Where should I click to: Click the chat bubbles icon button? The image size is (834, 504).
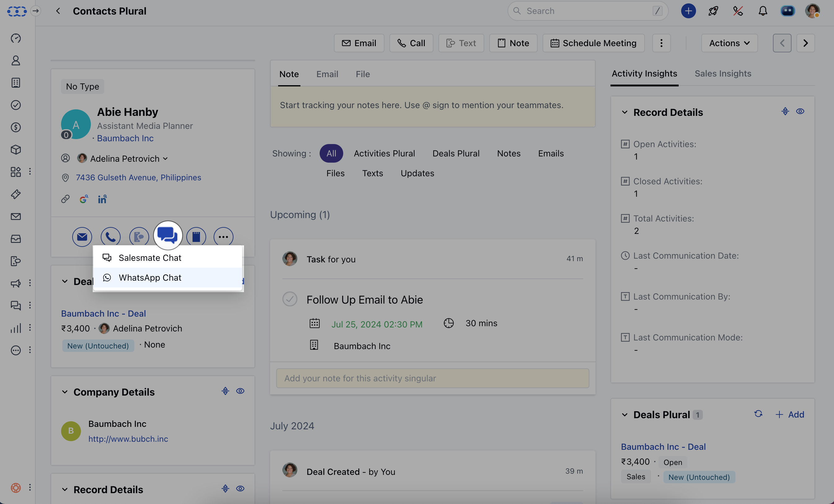pyautogui.click(x=167, y=235)
